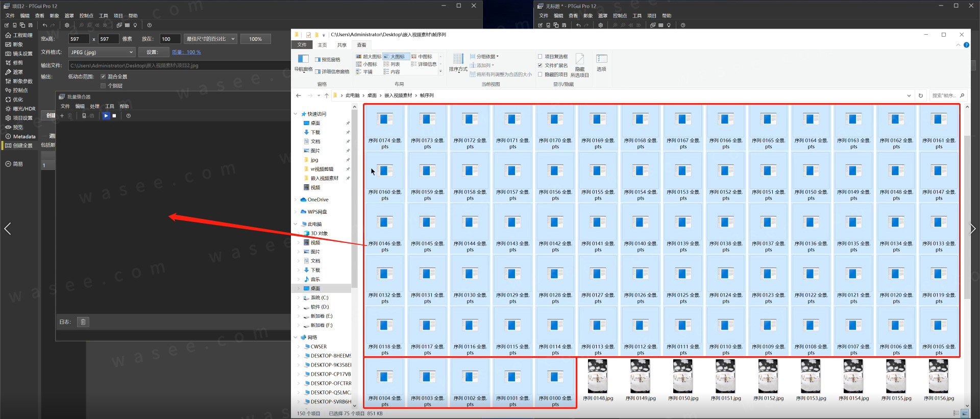Start the batch stitcher with the blue play button
The image size is (980, 419).
click(x=106, y=116)
